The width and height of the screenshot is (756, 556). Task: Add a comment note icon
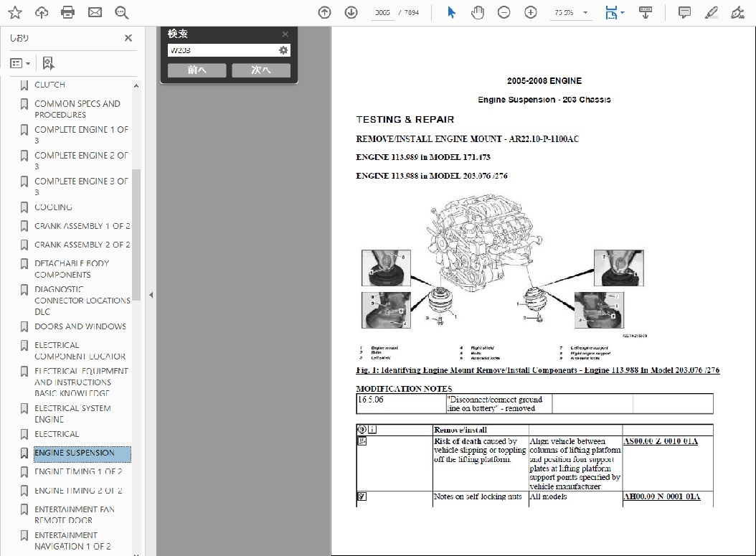pos(684,12)
